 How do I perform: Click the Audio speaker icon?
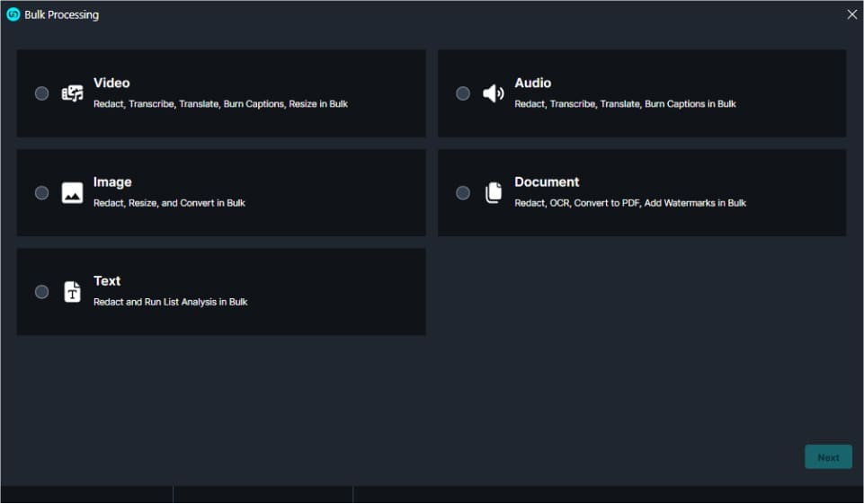point(493,93)
